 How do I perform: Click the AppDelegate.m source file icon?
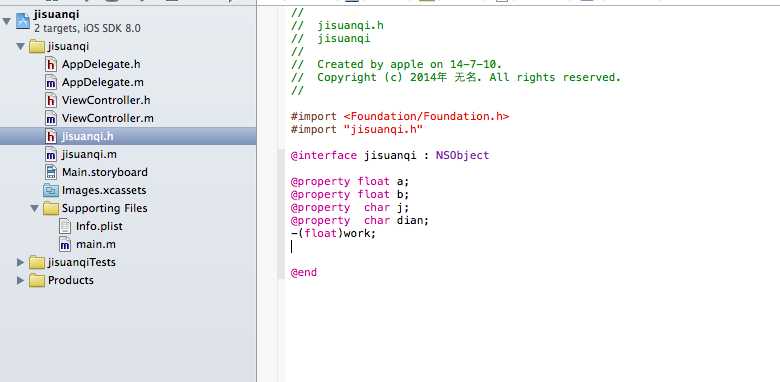tap(51, 83)
